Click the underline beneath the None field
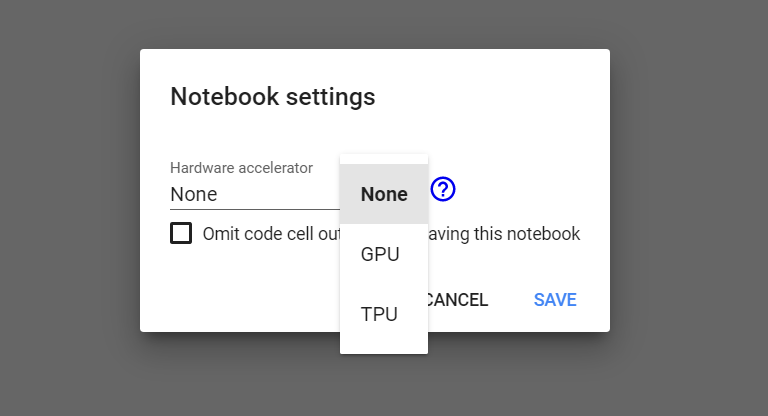Image resolution: width=768 pixels, height=416 pixels. click(x=255, y=209)
